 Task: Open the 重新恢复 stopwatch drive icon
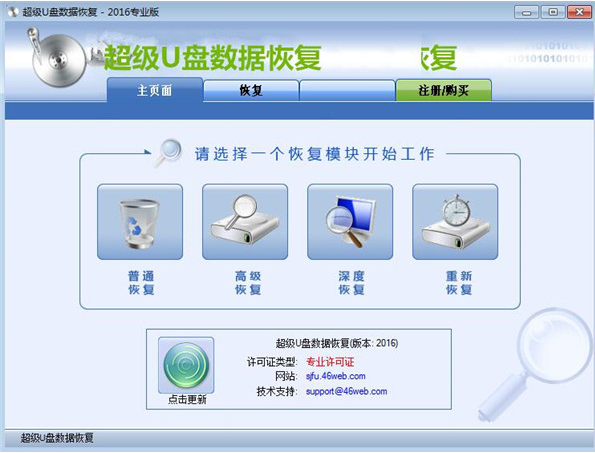coord(455,222)
